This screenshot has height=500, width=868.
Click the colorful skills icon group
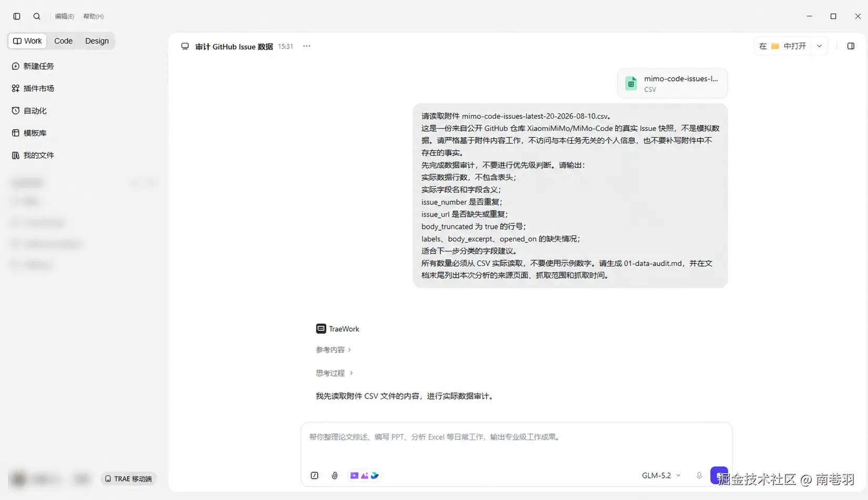(364, 476)
